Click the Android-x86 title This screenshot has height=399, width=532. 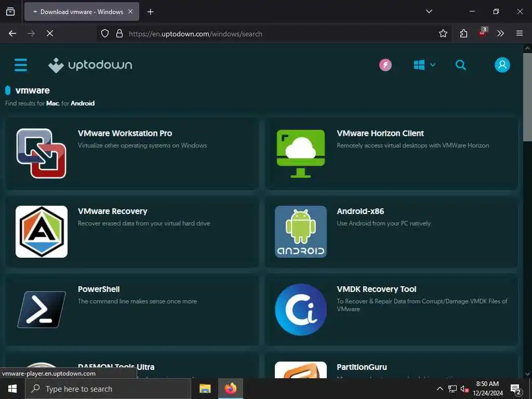(x=361, y=211)
